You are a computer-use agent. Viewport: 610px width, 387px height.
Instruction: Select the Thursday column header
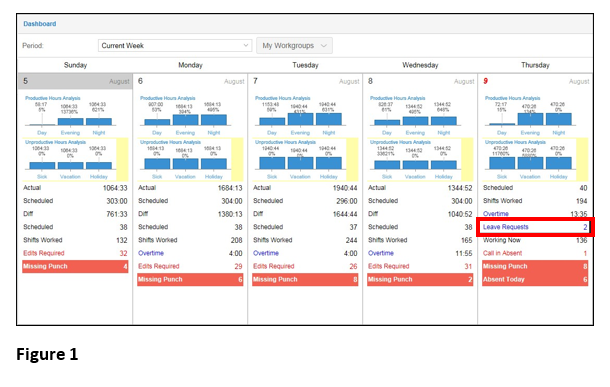coord(535,65)
